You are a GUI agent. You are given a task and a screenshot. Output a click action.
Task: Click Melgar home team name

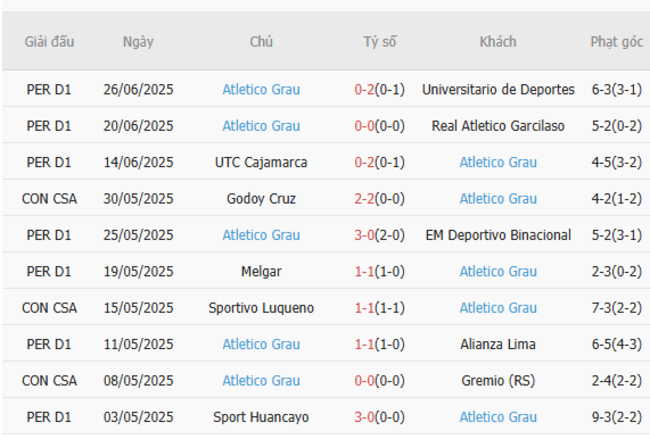[x=261, y=271]
